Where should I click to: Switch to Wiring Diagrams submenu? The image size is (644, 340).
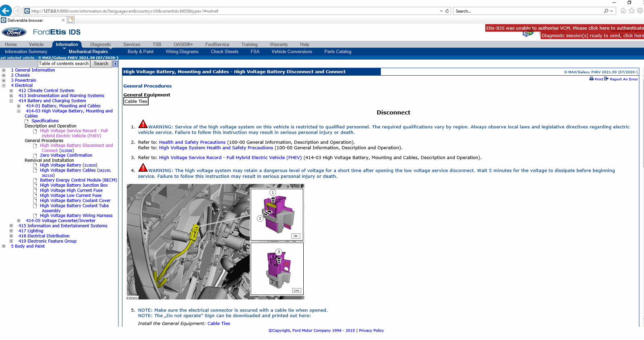[182, 52]
